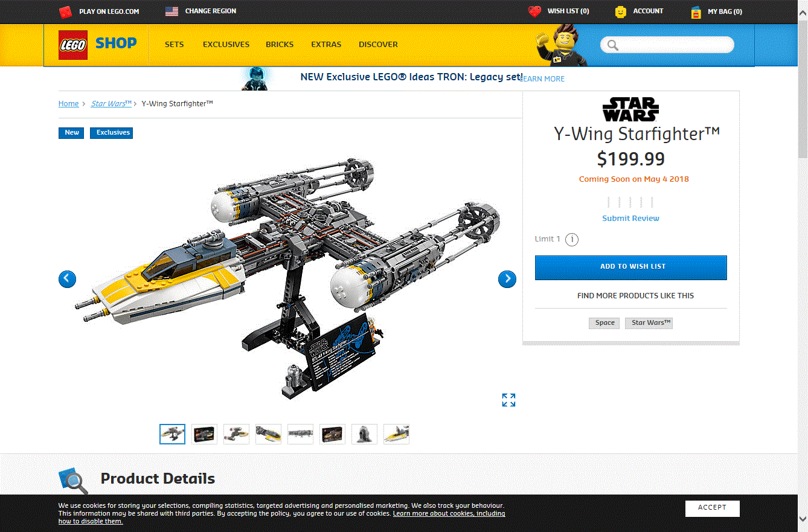Image resolution: width=808 pixels, height=532 pixels.
Task: Show previous product image with left arrow
Action: coord(68,279)
